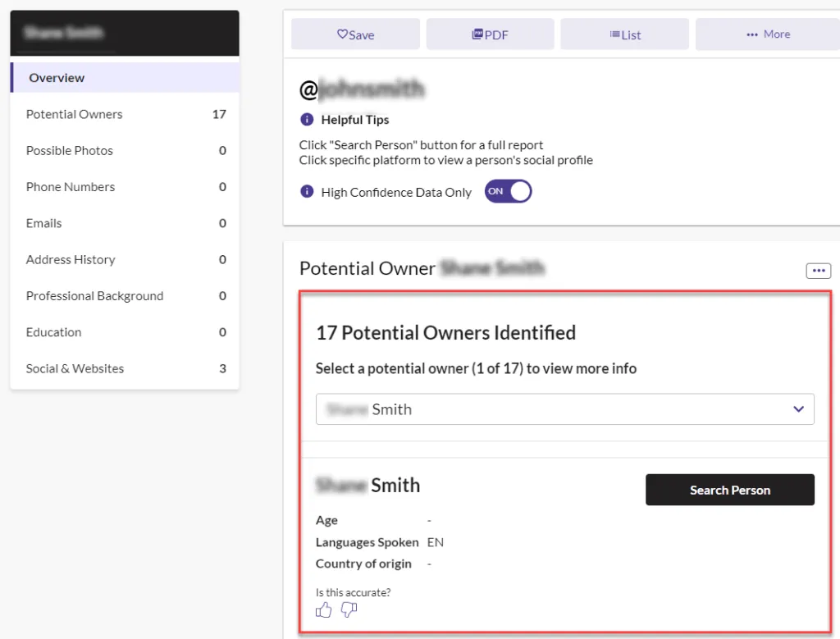840x639 pixels.
Task: Give a thumbs down on accuracy
Action: click(349, 610)
